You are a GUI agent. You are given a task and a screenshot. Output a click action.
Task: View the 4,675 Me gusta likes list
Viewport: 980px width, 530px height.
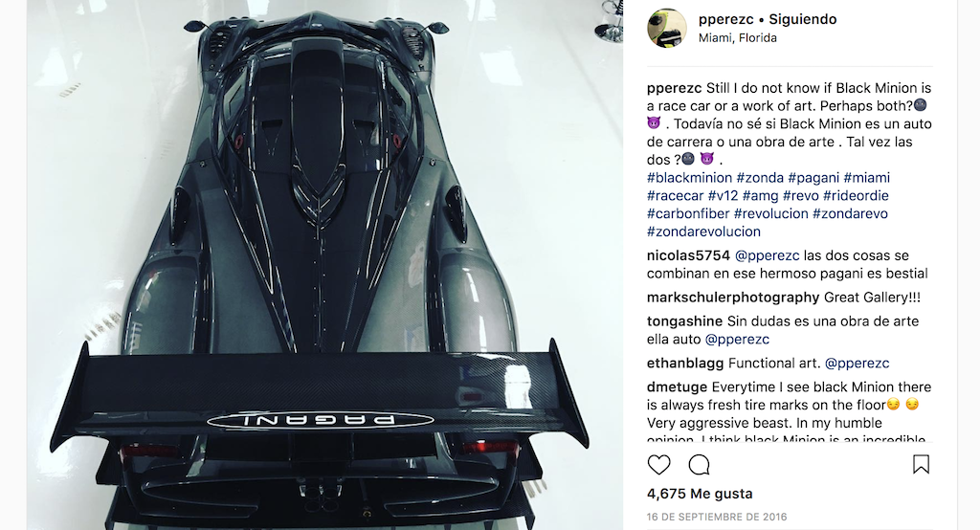[x=700, y=494]
